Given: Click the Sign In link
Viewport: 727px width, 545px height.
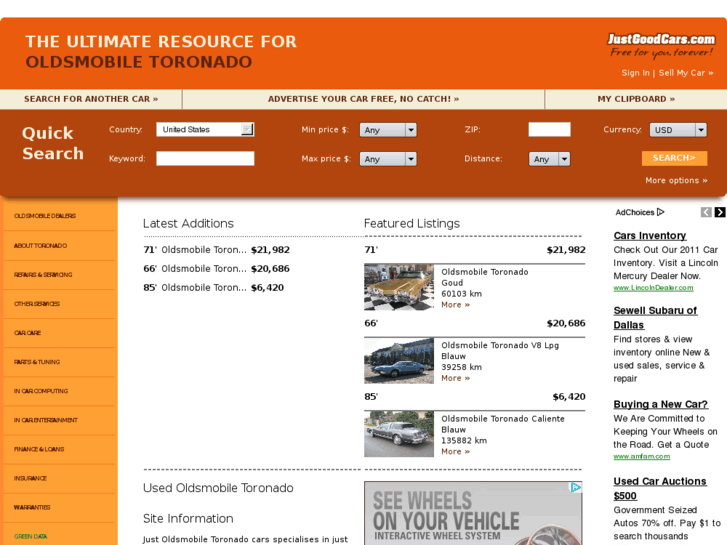Looking at the screenshot, I should (636, 73).
